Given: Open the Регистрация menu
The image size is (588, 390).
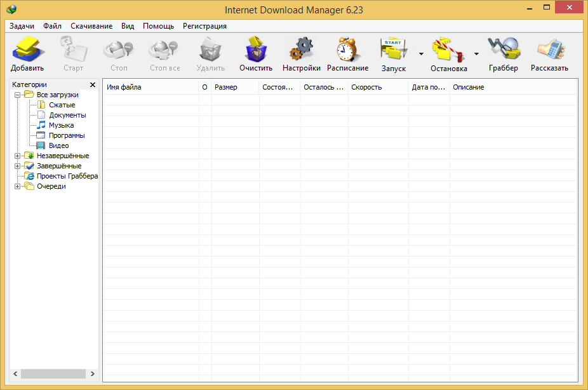Looking at the screenshot, I should click(204, 26).
